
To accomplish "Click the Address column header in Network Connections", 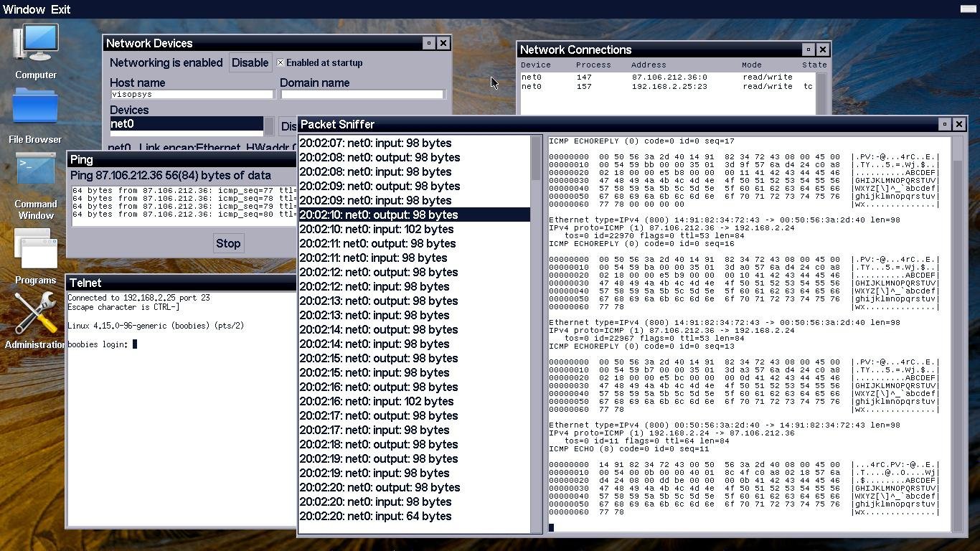I will 649,65.
